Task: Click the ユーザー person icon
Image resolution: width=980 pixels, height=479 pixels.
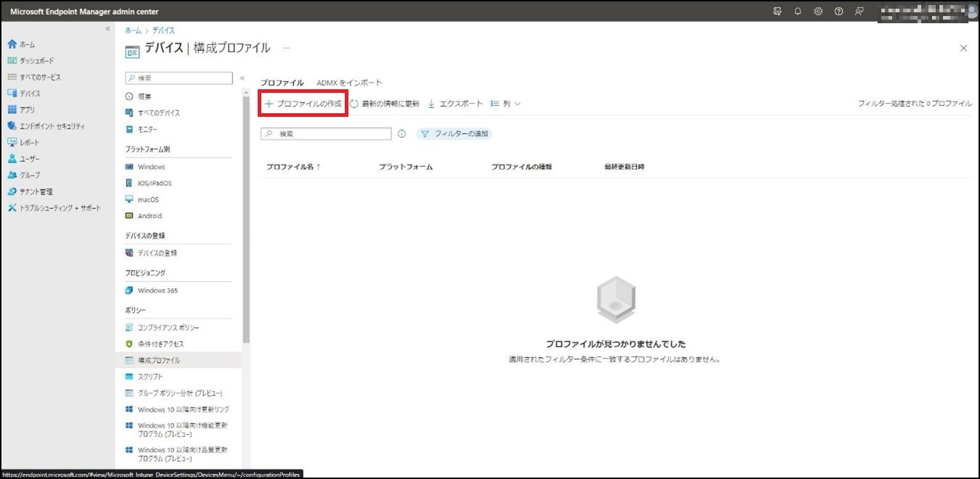Action: pos(12,159)
